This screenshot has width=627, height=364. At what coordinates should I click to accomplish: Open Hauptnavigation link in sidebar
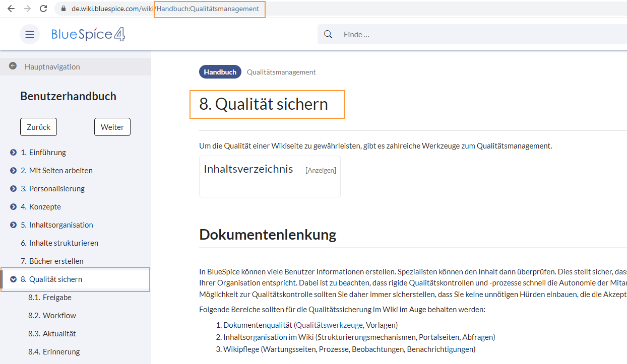point(52,66)
